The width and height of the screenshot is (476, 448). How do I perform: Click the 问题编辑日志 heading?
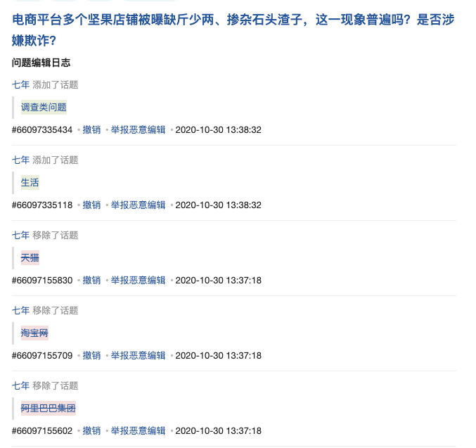click(41, 63)
